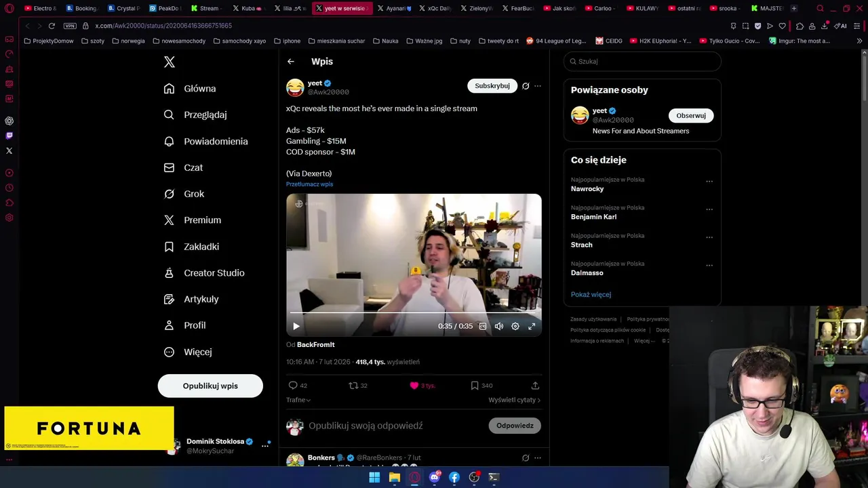Screen dimensions: 868x488
Task: Share the tweet via share icon
Action: click(x=535, y=386)
